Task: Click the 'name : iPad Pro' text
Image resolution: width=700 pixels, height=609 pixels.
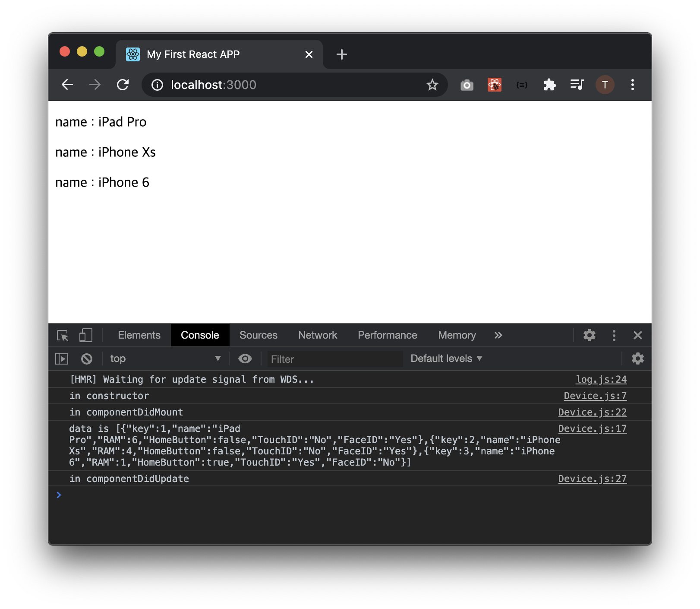Action: point(101,122)
